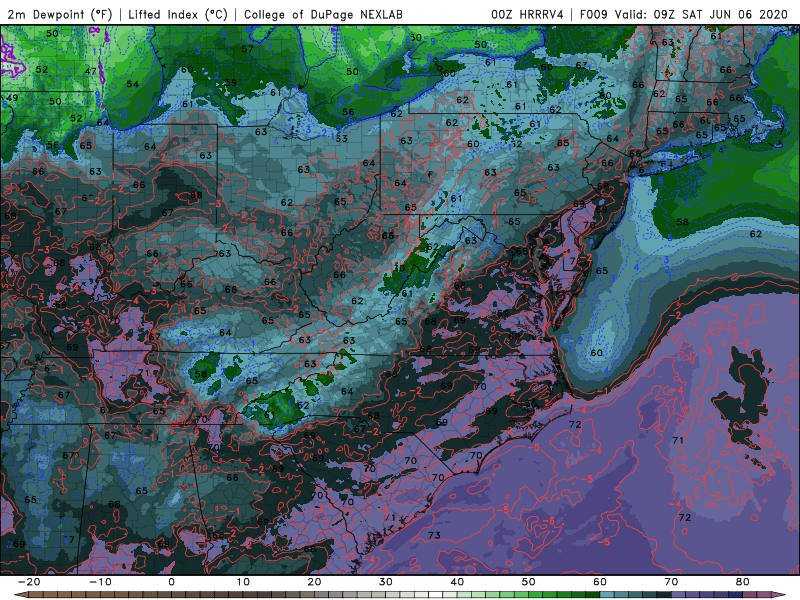Click the '00Z HRRRV4' model run label
The height and width of the screenshot is (600, 800).
[x=527, y=15]
